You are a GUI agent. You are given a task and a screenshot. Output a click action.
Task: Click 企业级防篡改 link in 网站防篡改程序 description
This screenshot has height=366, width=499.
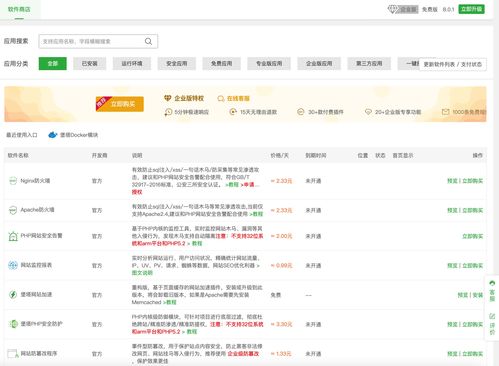(243, 354)
